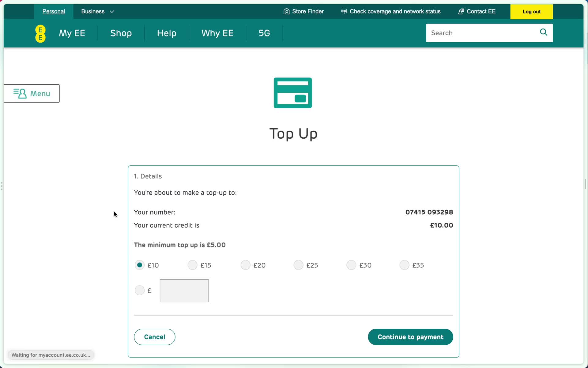Click the Cancel button
The width and height of the screenshot is (588, 368).
(155, 337)
